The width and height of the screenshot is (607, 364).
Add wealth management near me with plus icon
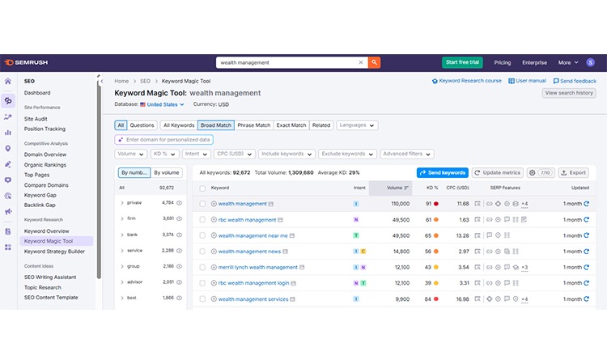pyautogui.click(x=214, y=235)
